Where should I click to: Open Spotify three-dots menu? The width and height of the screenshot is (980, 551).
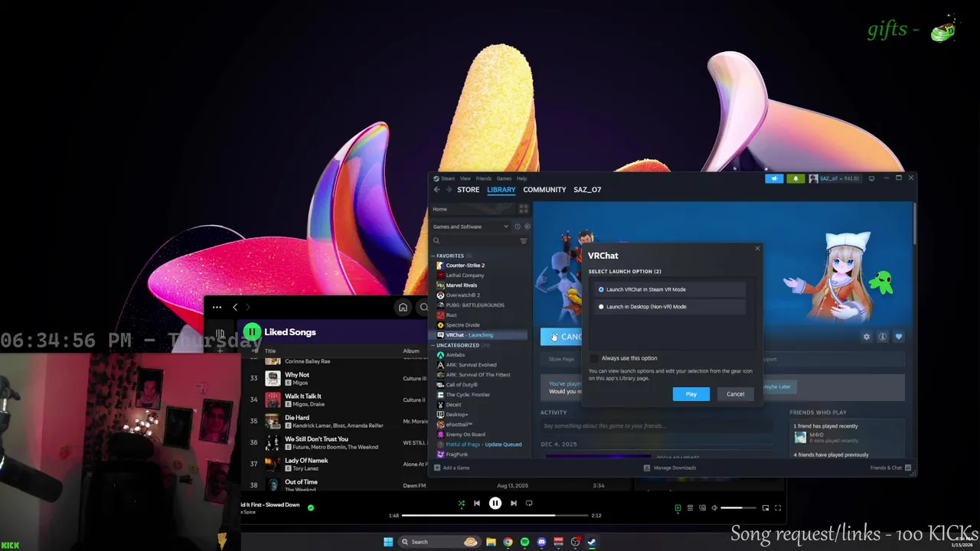click(217, 308)
